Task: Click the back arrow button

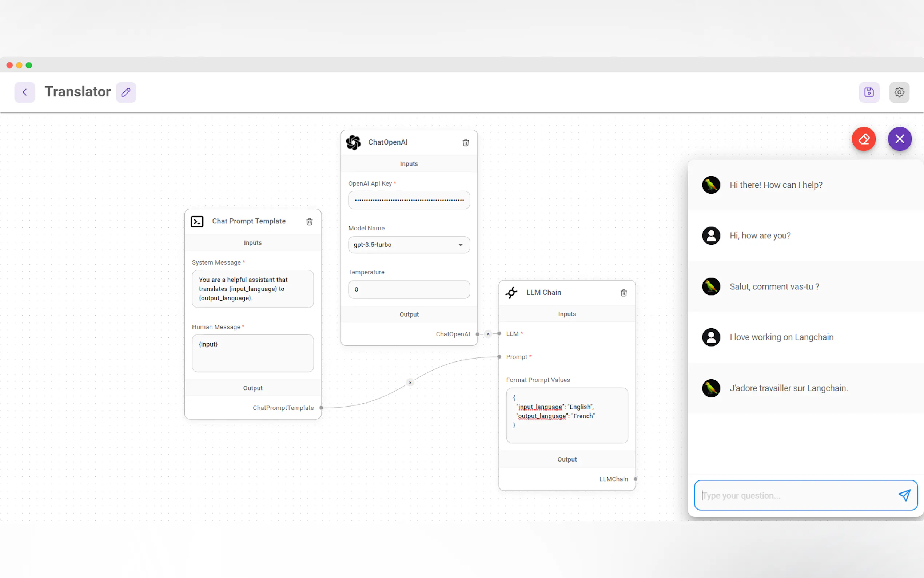Action: point(25,92)
